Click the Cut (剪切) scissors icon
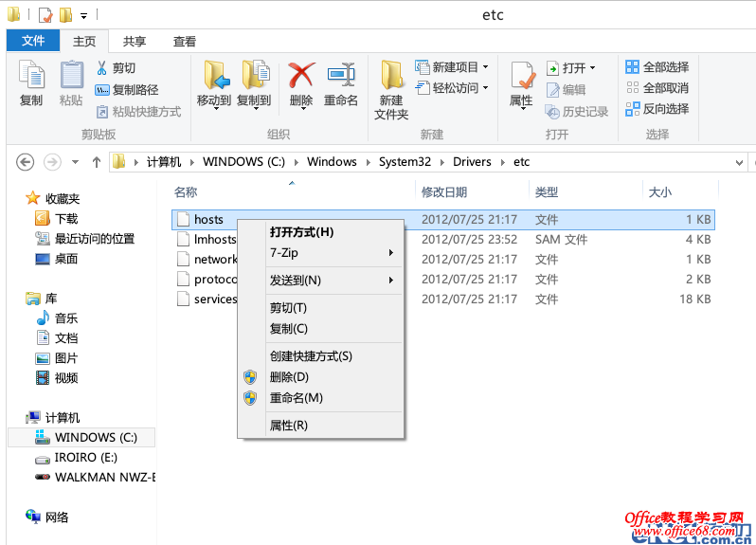Image resolution: width=756 pixels, height=545 pixels. (x=101, y=68)
